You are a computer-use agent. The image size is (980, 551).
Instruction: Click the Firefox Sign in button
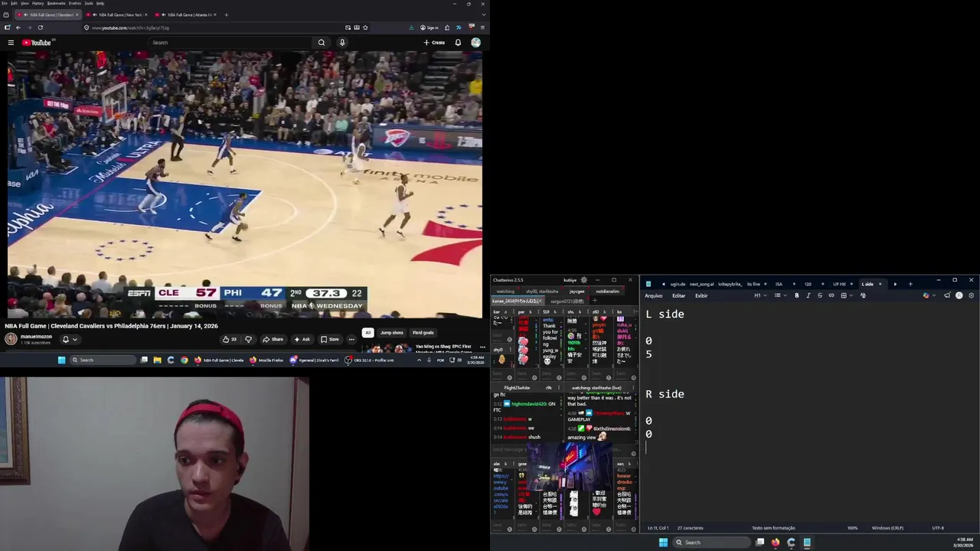coord(430,28)
